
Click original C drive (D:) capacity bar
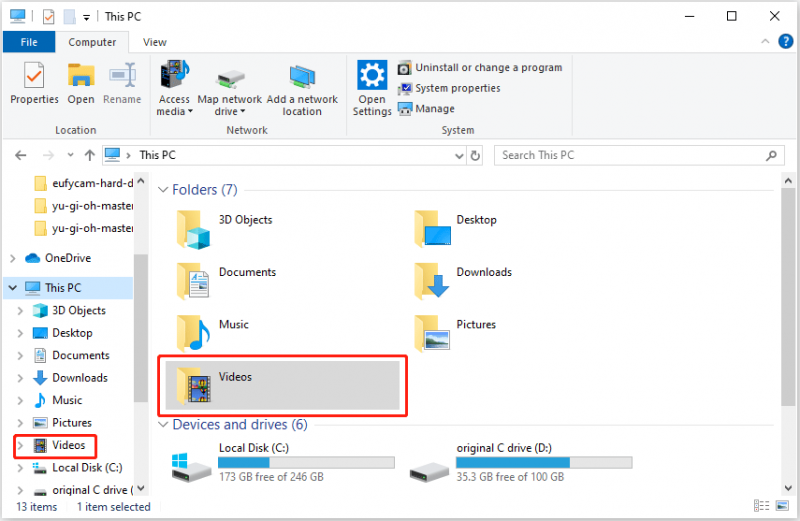point(544,463)
